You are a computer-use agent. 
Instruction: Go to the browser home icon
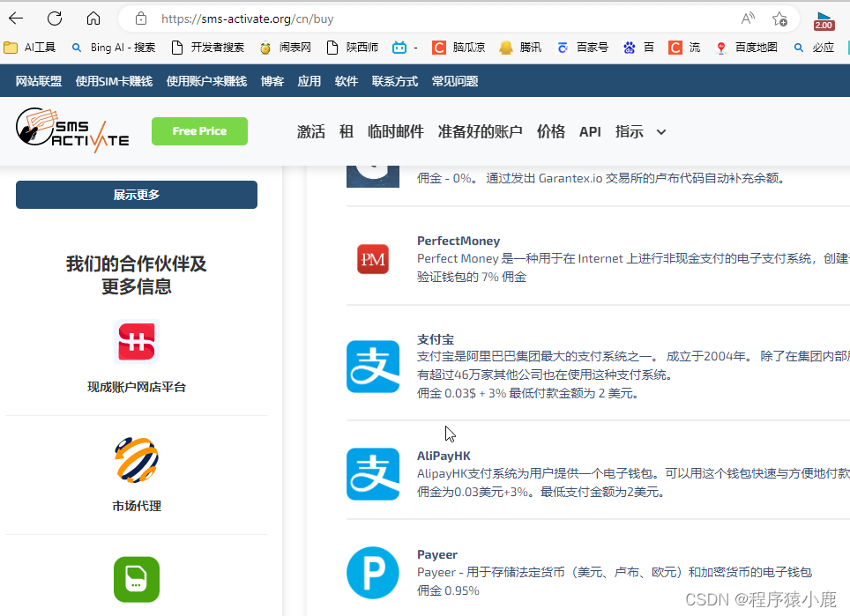click(x=93, y=19)
